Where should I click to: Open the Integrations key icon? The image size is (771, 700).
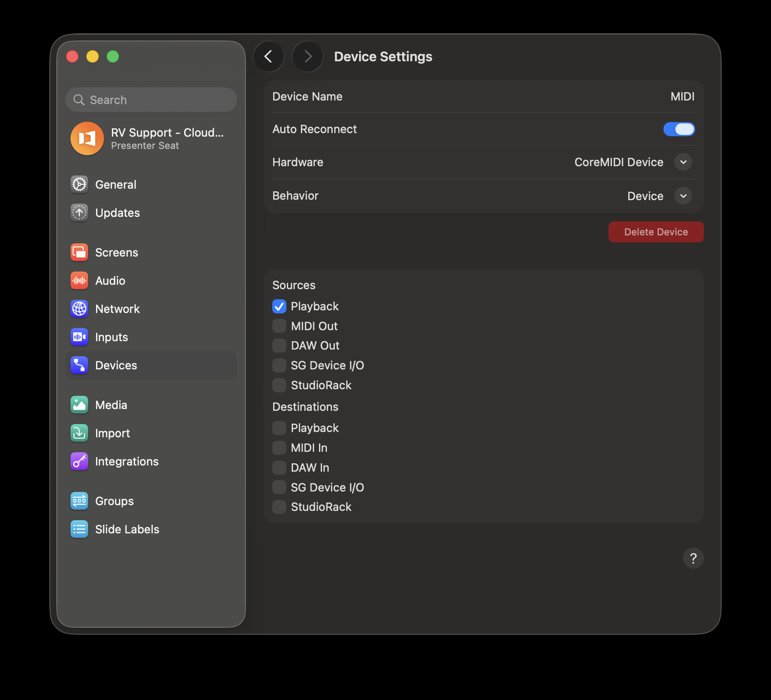pos(79,461)
